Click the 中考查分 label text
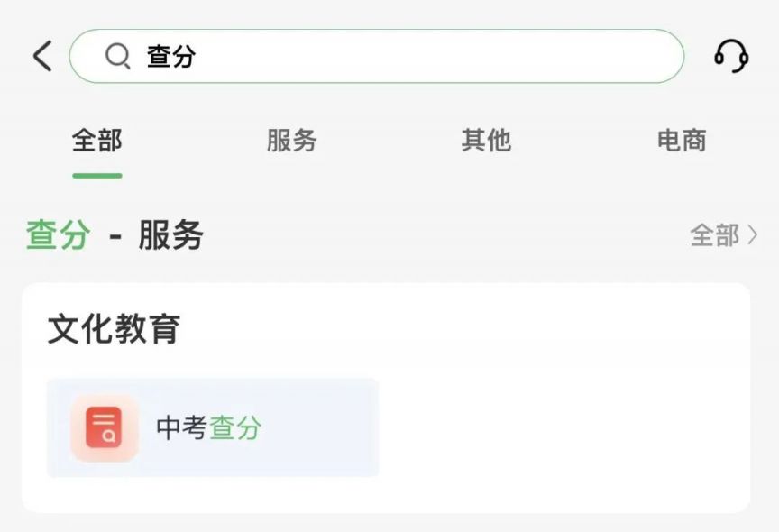The image size is (779, 532). (x=208, y=427)
